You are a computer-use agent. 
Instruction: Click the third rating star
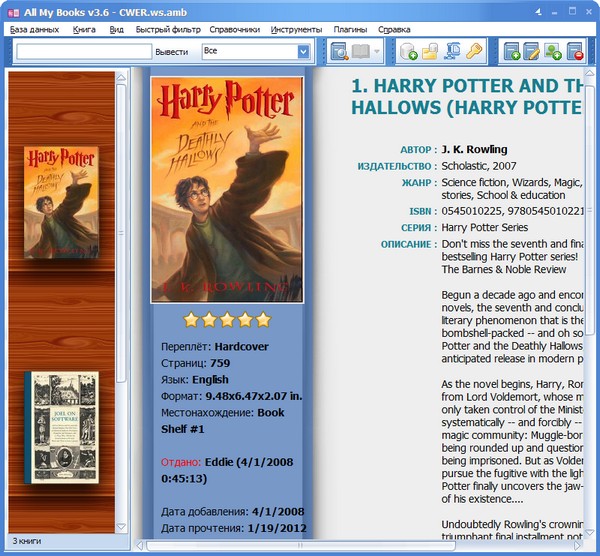click(227, 320)
